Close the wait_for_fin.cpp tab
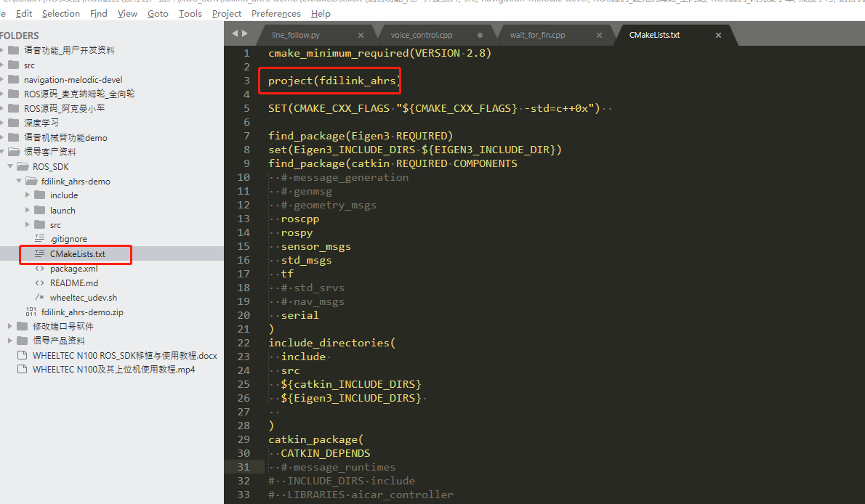Image resolution: width=865 pixels, height=504 pixels. tap(599, 36)
